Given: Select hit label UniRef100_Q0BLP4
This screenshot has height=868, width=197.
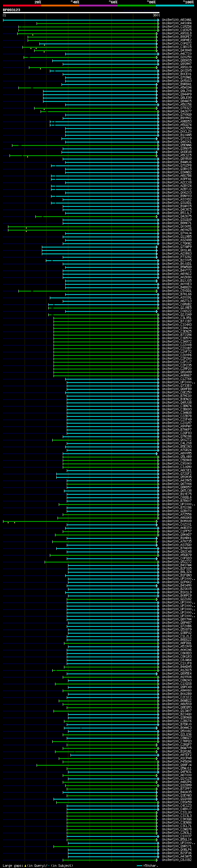Looking at the screenshot, I should pyautogui.click(x=176, y=850).
